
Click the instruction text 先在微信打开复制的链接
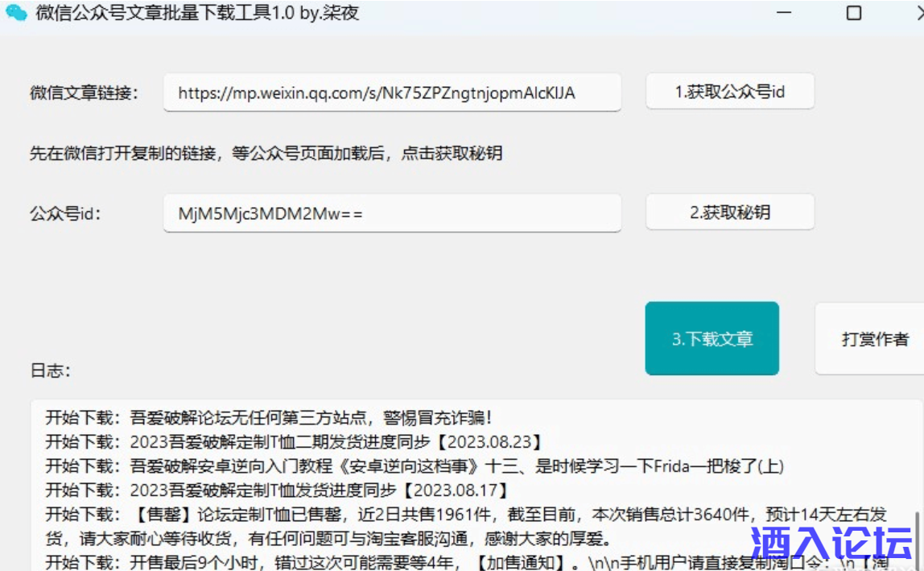coord(266,153)
